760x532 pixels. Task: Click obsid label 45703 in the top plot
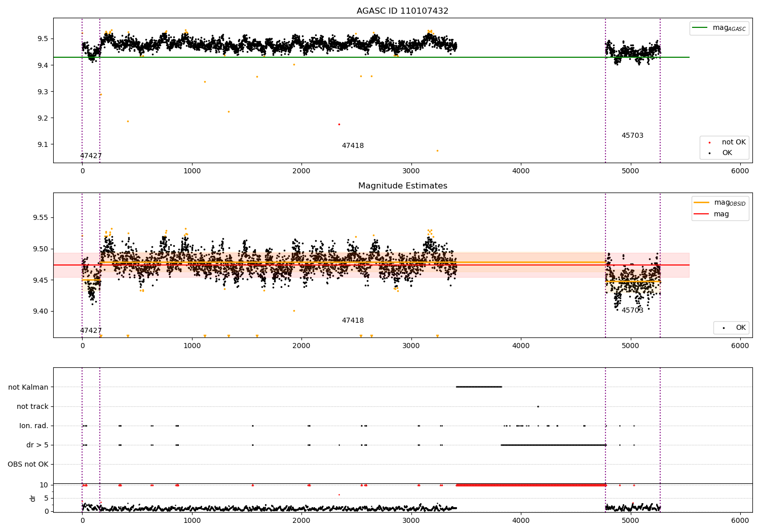[x=632, y=136]
